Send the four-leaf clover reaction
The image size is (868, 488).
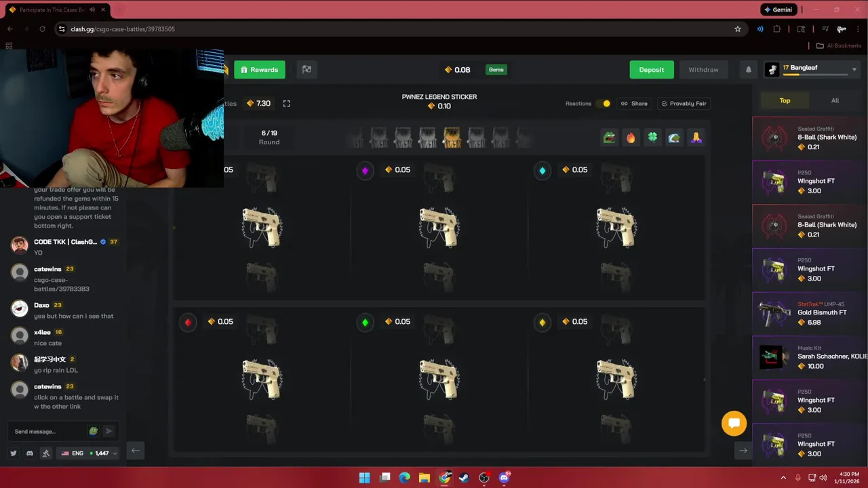[x=652, y=138]
